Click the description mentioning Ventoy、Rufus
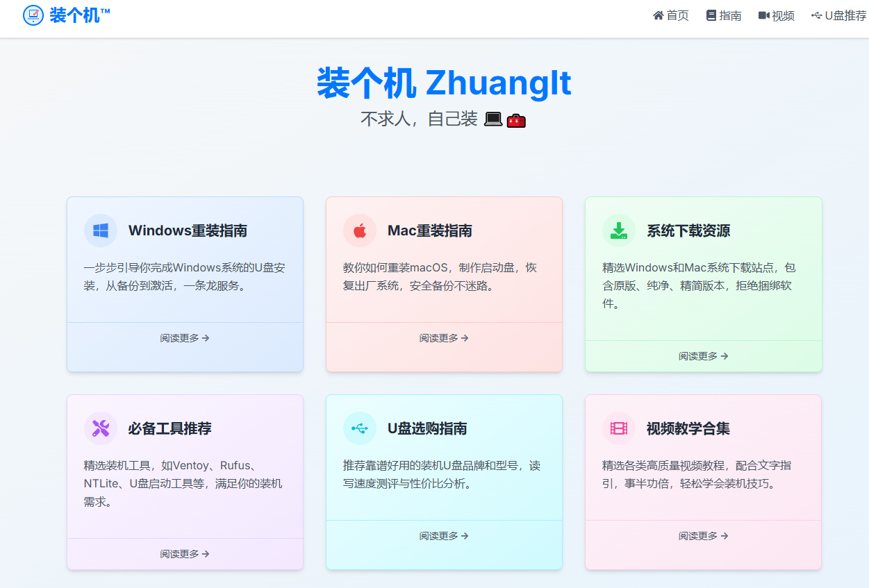The image size is (869, 588). (x=183, y=483)
